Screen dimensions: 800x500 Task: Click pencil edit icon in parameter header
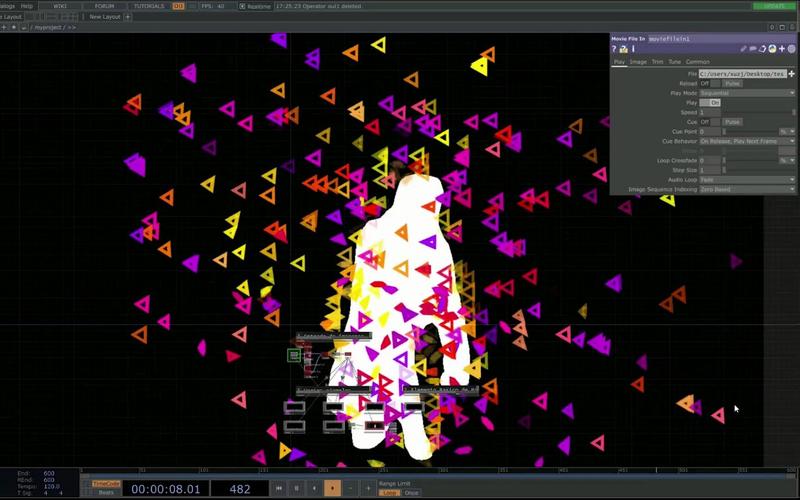tap(744, 49)
